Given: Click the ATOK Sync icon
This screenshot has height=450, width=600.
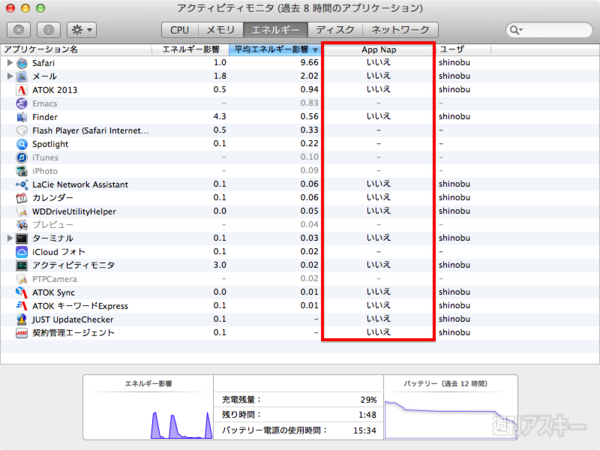Looking at the screenshot, I should [22, 292].
